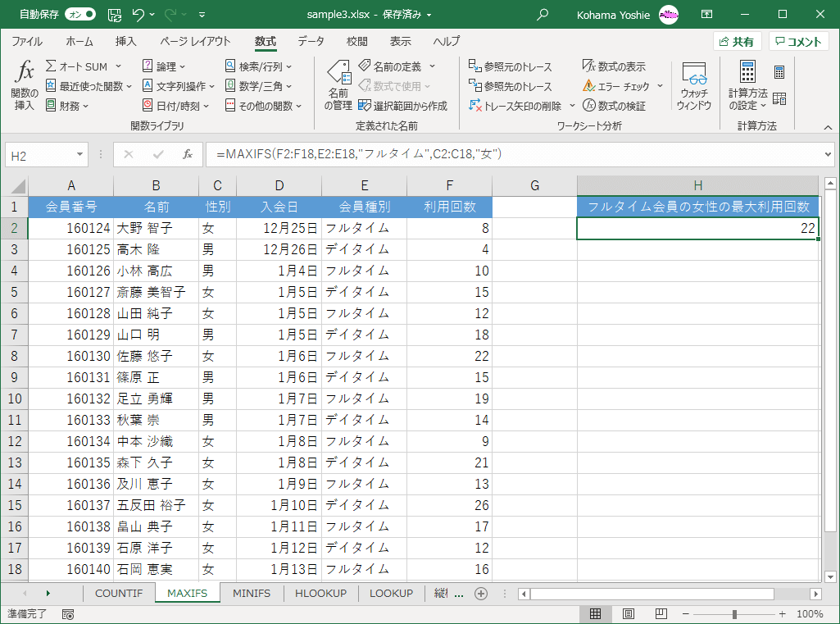Expand the Undo history dropdown arrow
The width and height of the screenshot is (840, 624).
point(152,15)
